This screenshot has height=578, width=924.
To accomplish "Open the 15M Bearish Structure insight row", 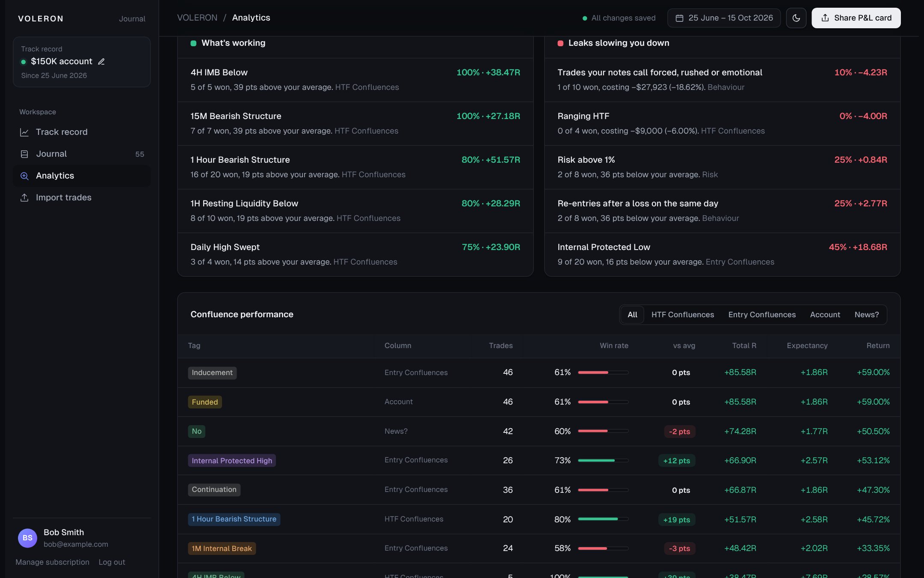I will coord(355,123).
